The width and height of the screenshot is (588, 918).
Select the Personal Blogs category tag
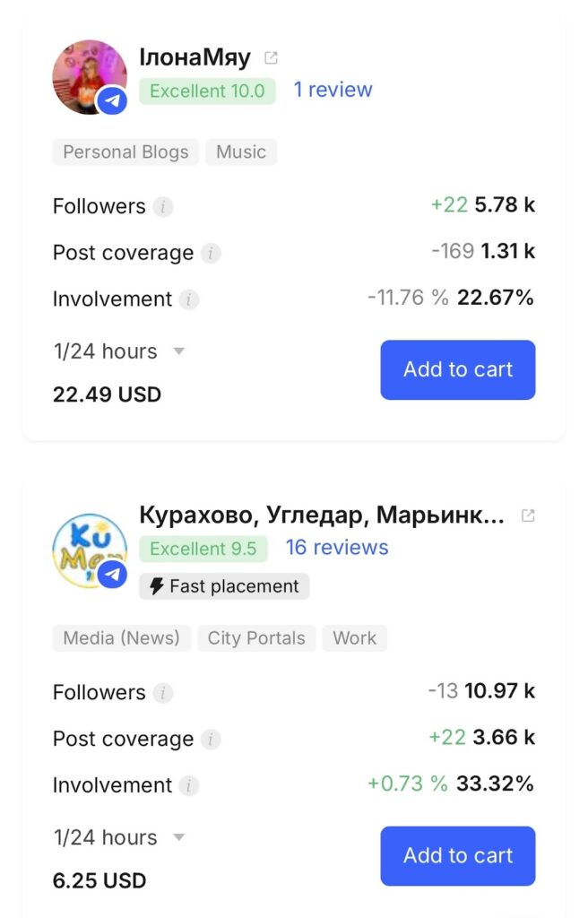click(x=125, y=152)
